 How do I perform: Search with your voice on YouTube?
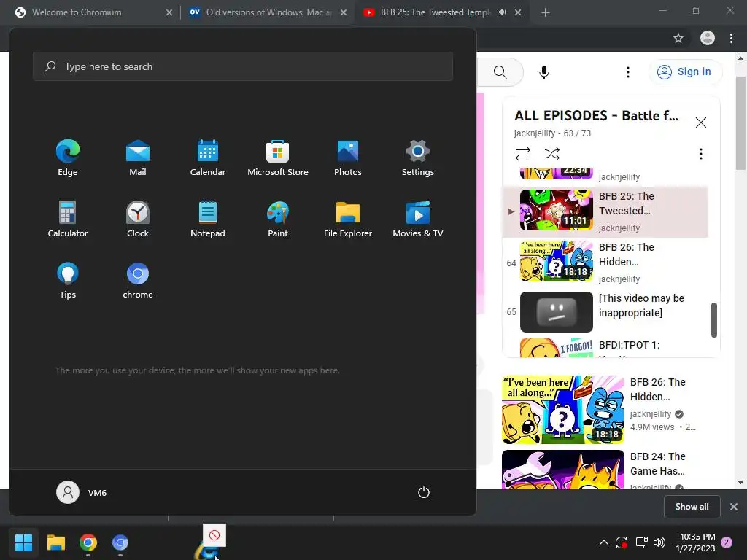pos(544,72)
